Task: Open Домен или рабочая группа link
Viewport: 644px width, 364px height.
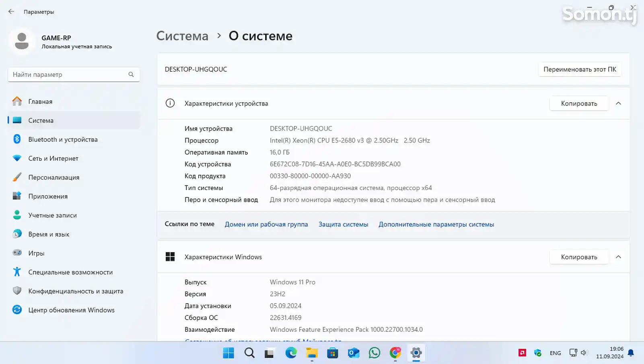Action: coord(266,224)
